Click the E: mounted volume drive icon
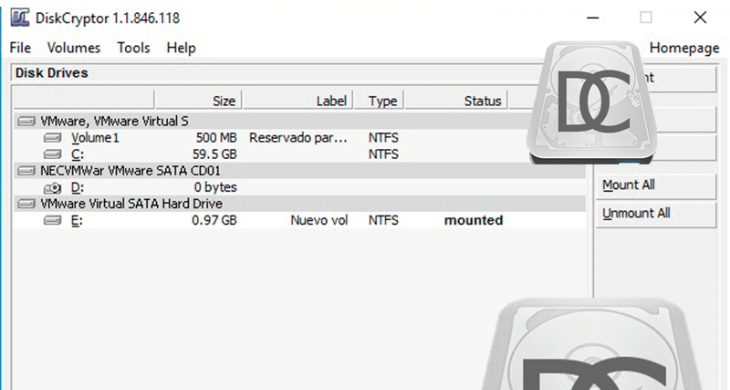 point(53,220)
